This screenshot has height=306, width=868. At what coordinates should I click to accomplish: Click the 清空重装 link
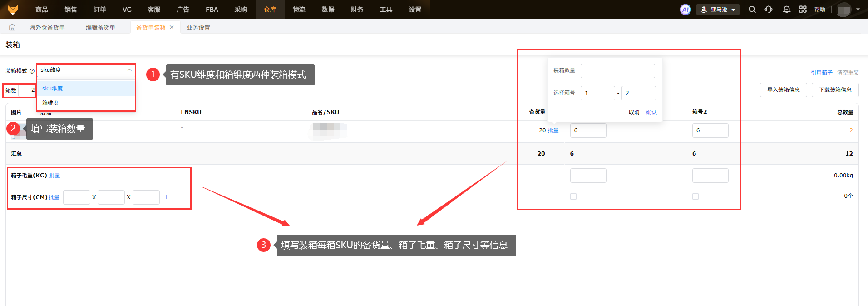click(848, 73)
